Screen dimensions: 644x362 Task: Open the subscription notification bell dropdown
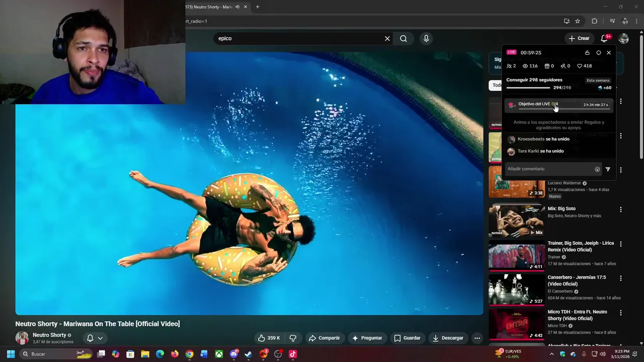95,338
